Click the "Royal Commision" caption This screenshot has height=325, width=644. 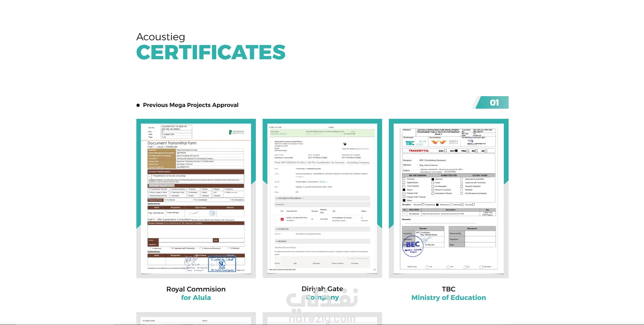pyautogui.click(x=196, y=289)
